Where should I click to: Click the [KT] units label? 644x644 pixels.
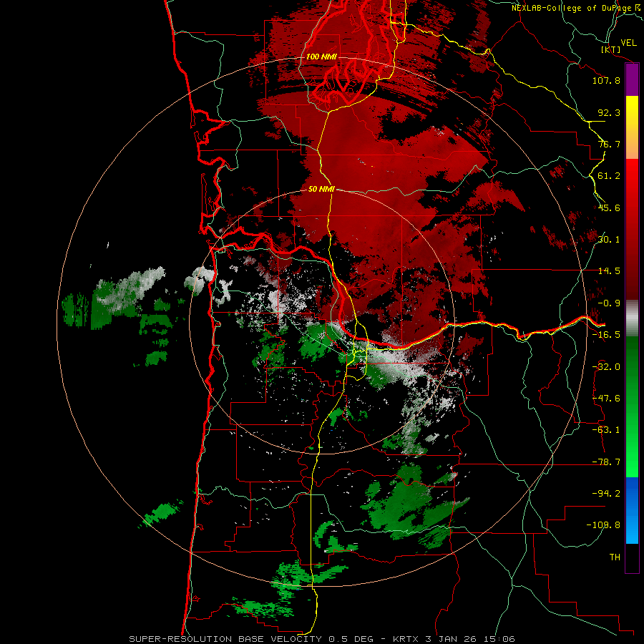point(610,49)
